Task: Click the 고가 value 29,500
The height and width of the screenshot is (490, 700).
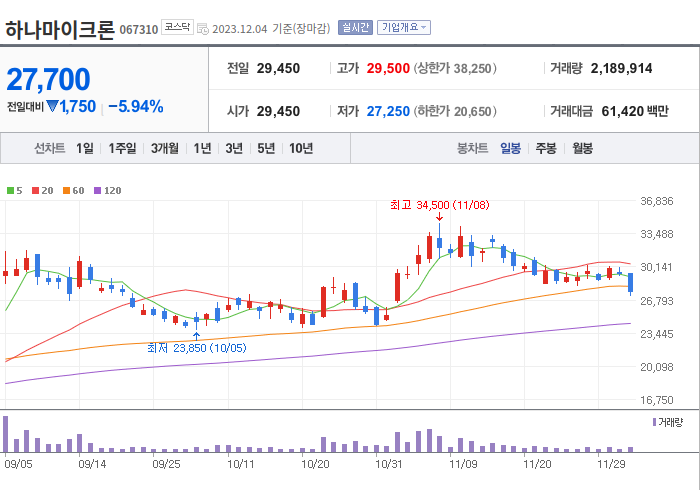Action: [x=388, y=68]
